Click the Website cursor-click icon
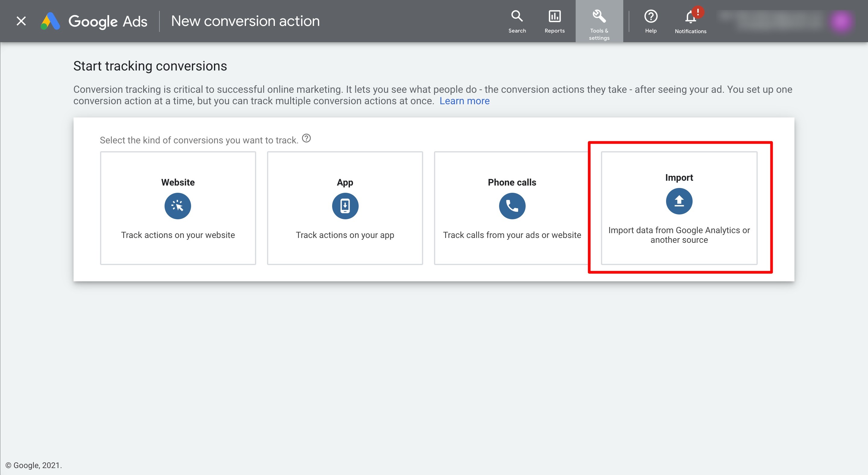The width and height of the screenshot is (868, 475). pos(178,206)
